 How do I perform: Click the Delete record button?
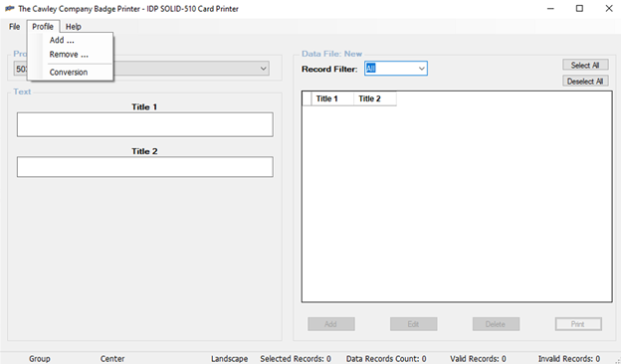[496, 324]
